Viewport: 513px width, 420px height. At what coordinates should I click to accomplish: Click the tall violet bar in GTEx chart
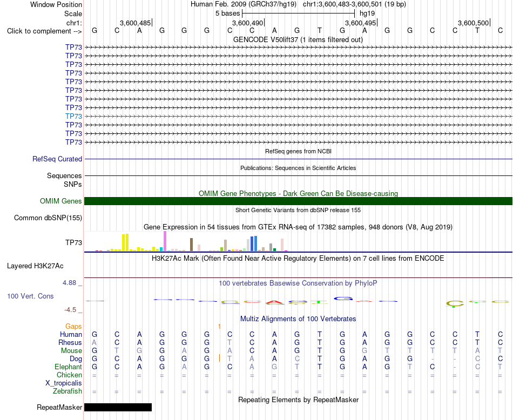tap(165, 241)
